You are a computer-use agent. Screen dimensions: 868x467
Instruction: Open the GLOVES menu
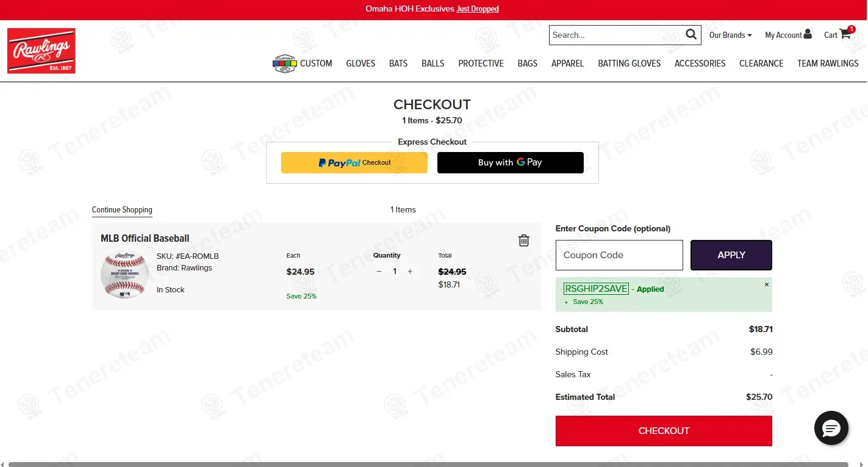click(360, 63)
